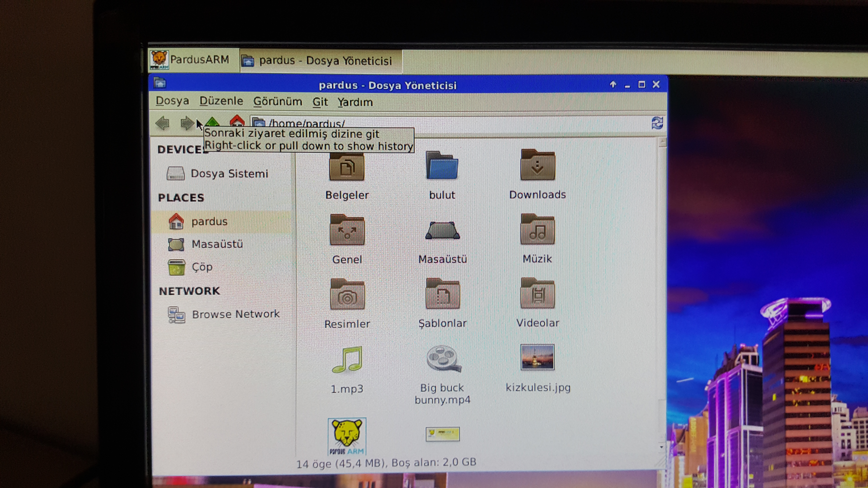Click the Belgeler folder name label
The width and height of the screenshot is (868, 488).
[x=347, y=195]
